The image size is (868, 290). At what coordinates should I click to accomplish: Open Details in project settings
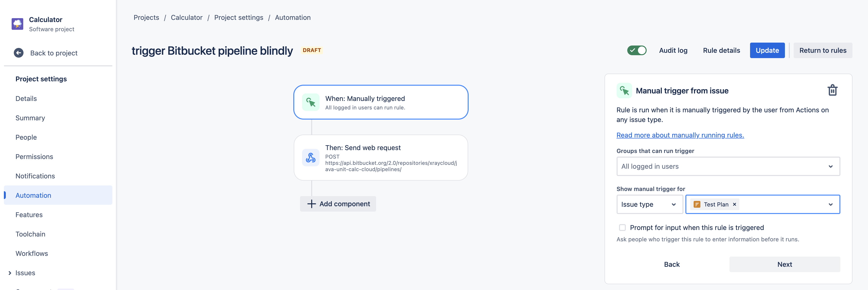(x=26, y=99)
